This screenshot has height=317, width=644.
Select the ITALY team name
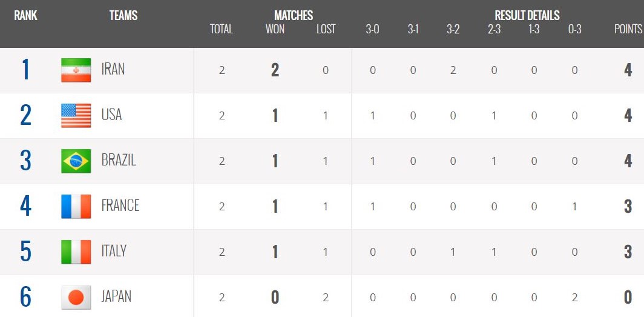[x=114, y=251]
